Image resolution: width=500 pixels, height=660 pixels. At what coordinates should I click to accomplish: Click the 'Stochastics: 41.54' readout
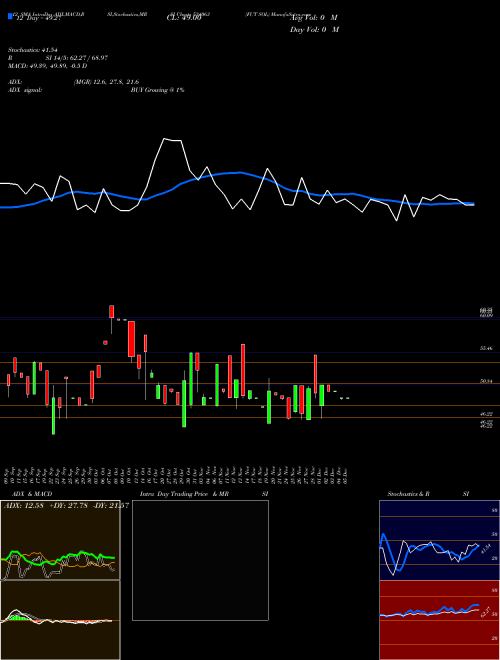click(32, 51)
